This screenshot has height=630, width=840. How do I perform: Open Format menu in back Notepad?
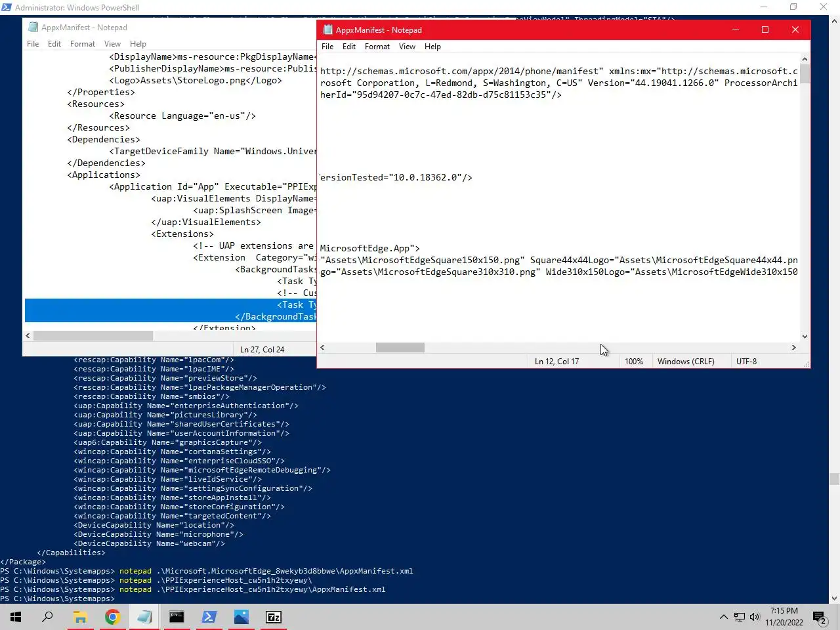tap(83, 44)
